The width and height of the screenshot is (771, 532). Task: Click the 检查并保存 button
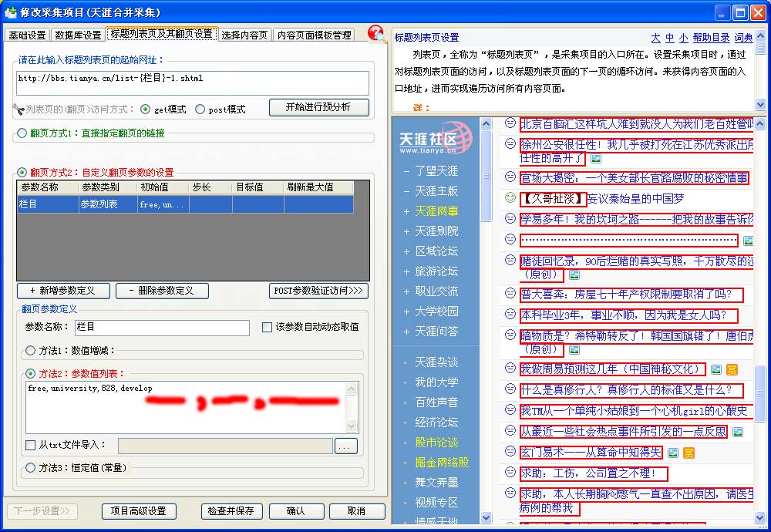coord(231,511)
